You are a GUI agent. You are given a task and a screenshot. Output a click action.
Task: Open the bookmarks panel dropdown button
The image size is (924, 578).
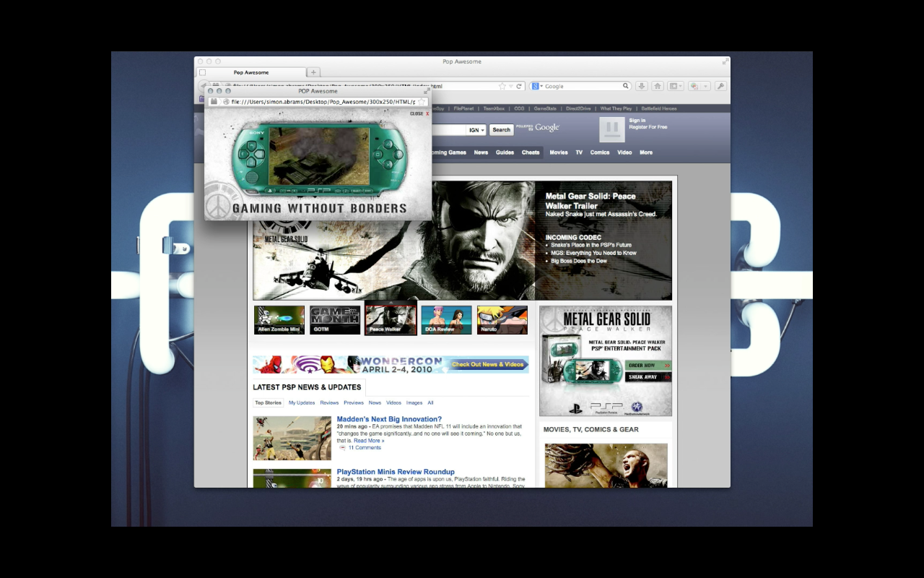click(x=676, y=86)
